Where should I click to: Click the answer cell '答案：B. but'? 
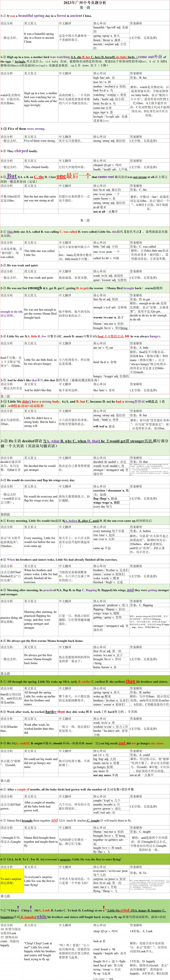(139, 415)
